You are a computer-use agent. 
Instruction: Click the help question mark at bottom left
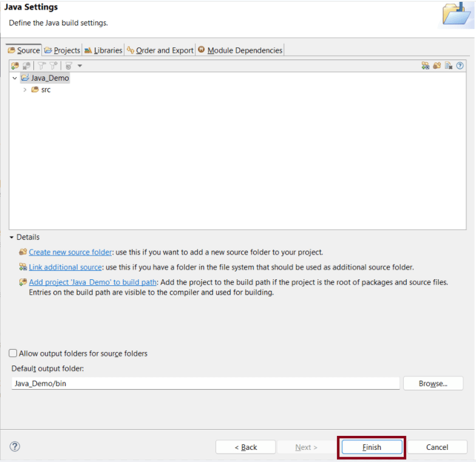[x=15, y=447]
